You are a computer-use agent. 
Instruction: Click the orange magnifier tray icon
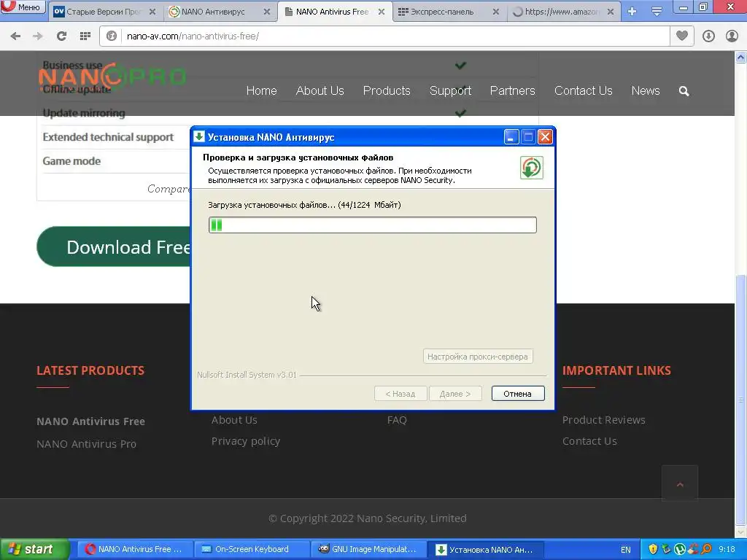(x=706, y=549)
